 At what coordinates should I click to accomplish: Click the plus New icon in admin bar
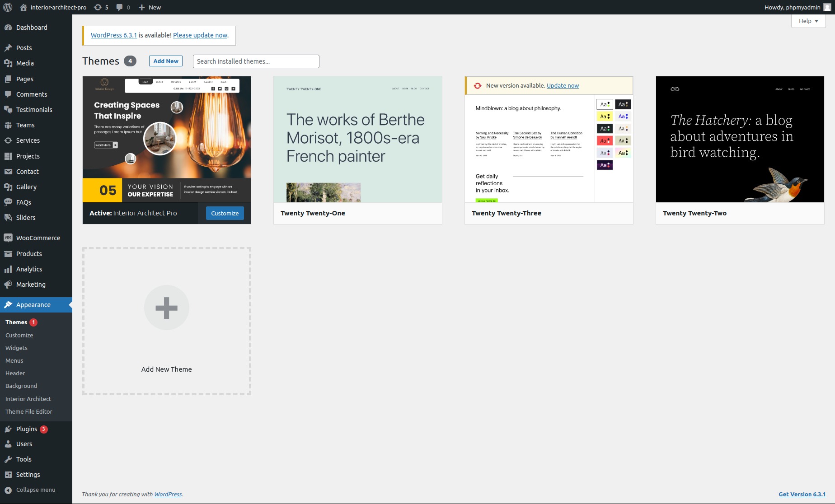[x=141, y=7]
